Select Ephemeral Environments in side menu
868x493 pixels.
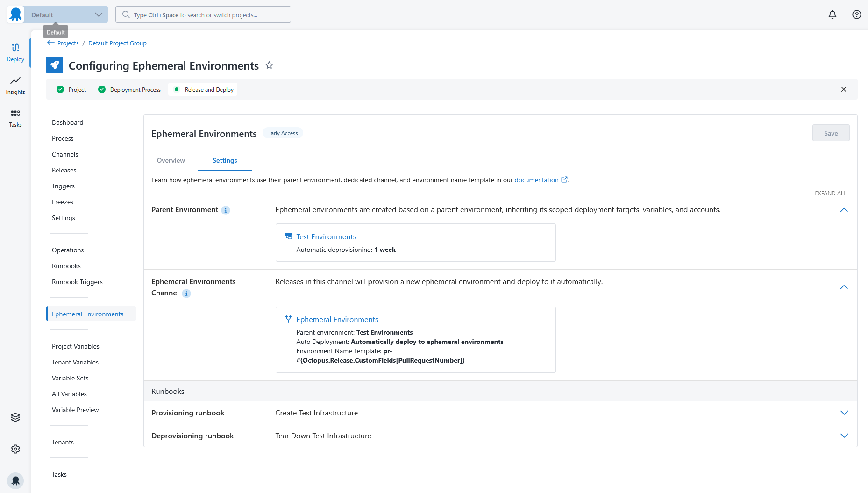[92, 314]
